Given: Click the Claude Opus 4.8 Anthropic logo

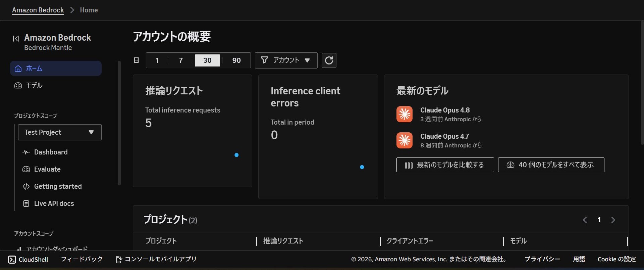Looking at the screenshot, I should [405, 114].
